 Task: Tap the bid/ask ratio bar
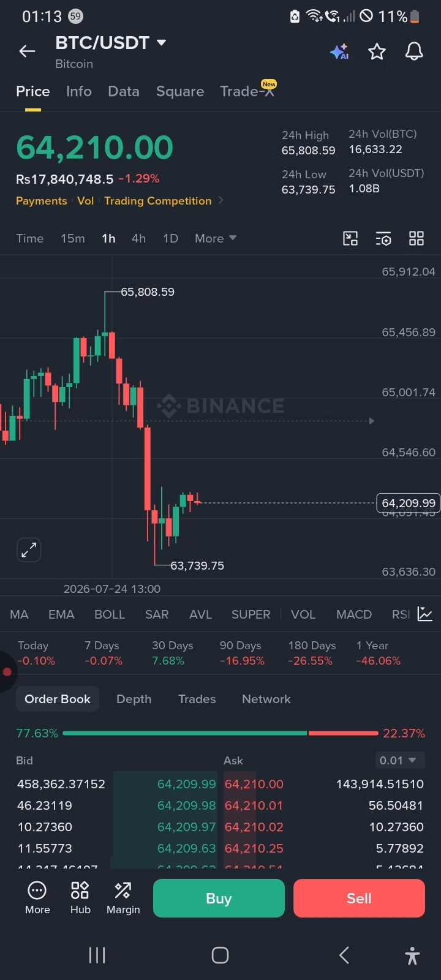click(221, 733)
